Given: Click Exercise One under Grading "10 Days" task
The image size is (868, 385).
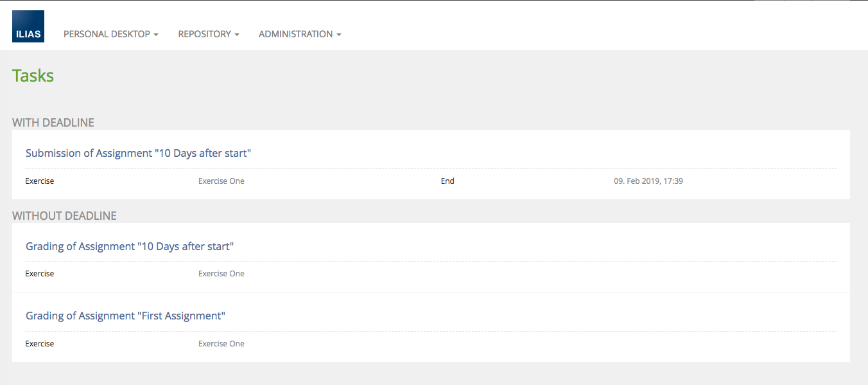Looking at the screenshot, I should tap(221, 274).
